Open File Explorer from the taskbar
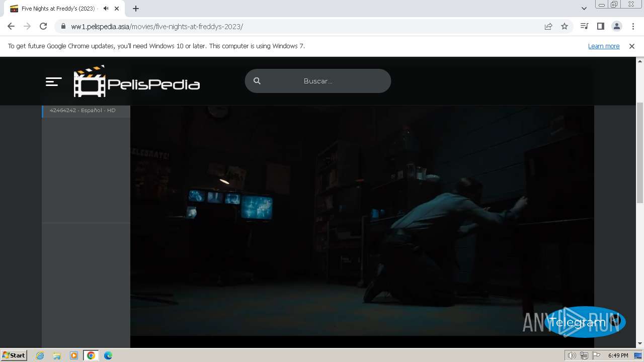 click(x=57, y=355)
